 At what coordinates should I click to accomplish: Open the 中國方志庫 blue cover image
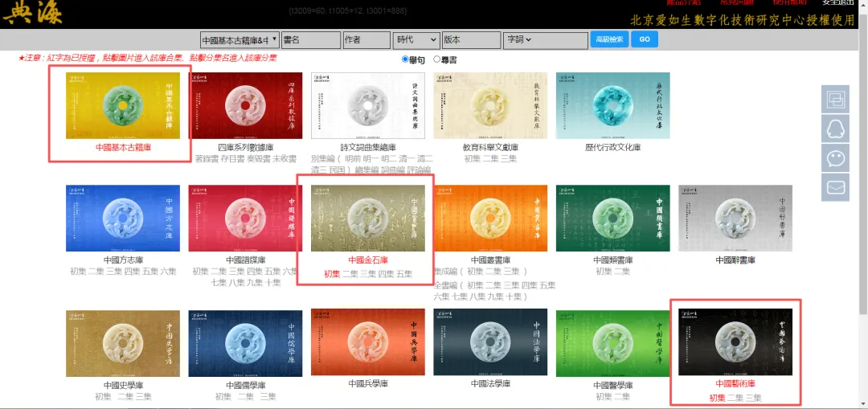tap(122, 218)
